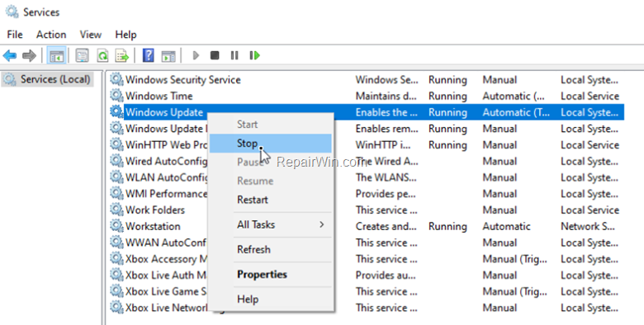Expand the All Tasks submenu
Screen dimensions: 644x325
tap(271, 224)
